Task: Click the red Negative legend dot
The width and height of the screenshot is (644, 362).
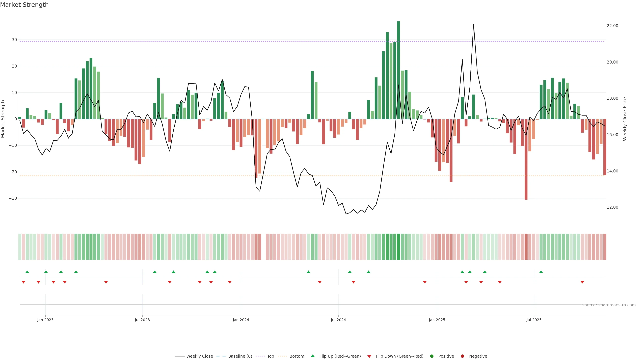Action: click(x=462, y=356)
